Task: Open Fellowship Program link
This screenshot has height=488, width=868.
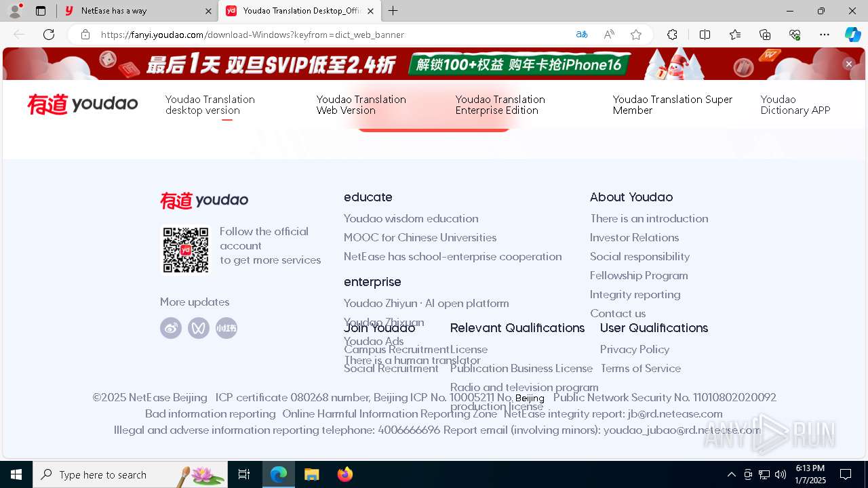Action: (639, 275)
